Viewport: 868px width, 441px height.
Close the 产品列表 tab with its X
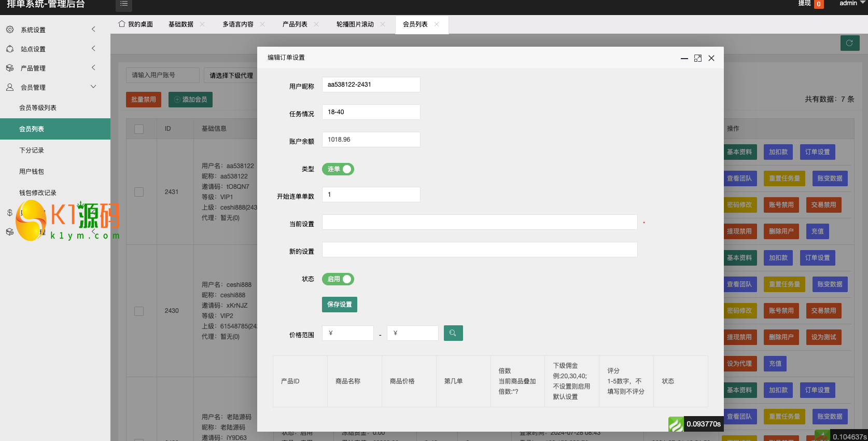[x=316, y=24]
